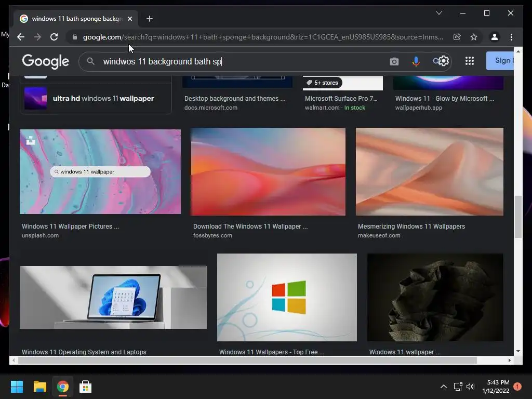Open the tab search dropdown arrow

[438, 13]
